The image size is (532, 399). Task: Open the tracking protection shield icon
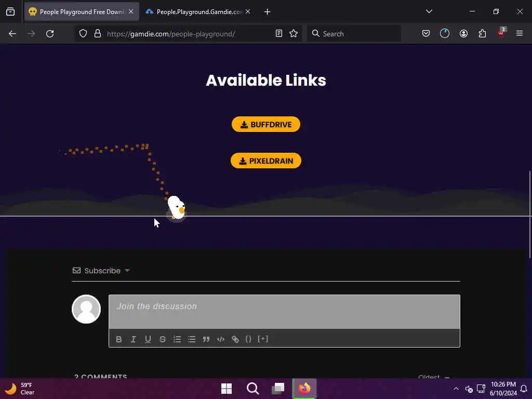pyautogui.click(x=83, y=34)
